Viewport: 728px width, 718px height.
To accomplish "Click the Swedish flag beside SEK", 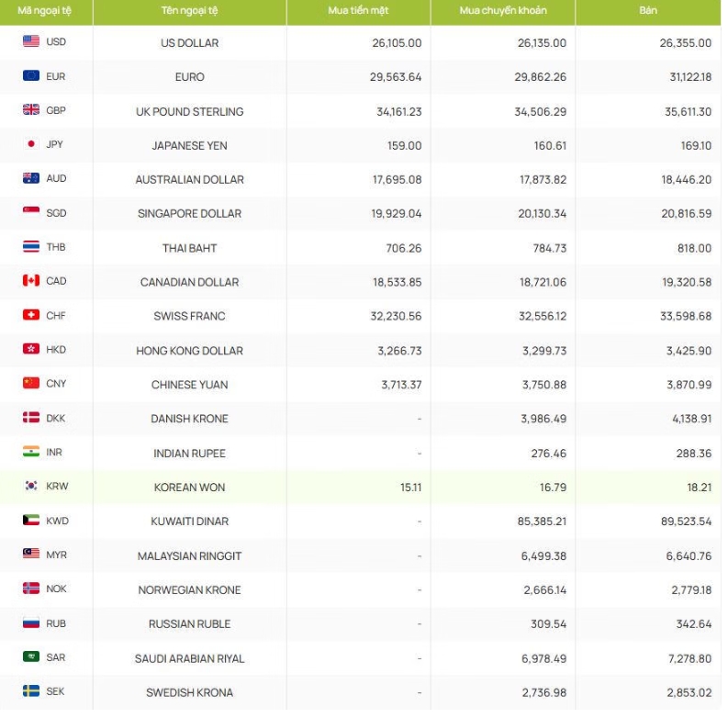I will (31, 690).
